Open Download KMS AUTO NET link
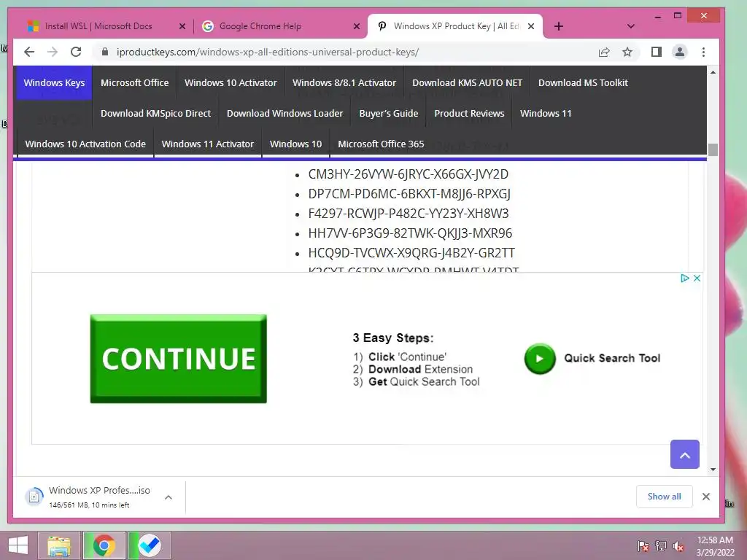The image size is (747, 560). tap(468, 83)
